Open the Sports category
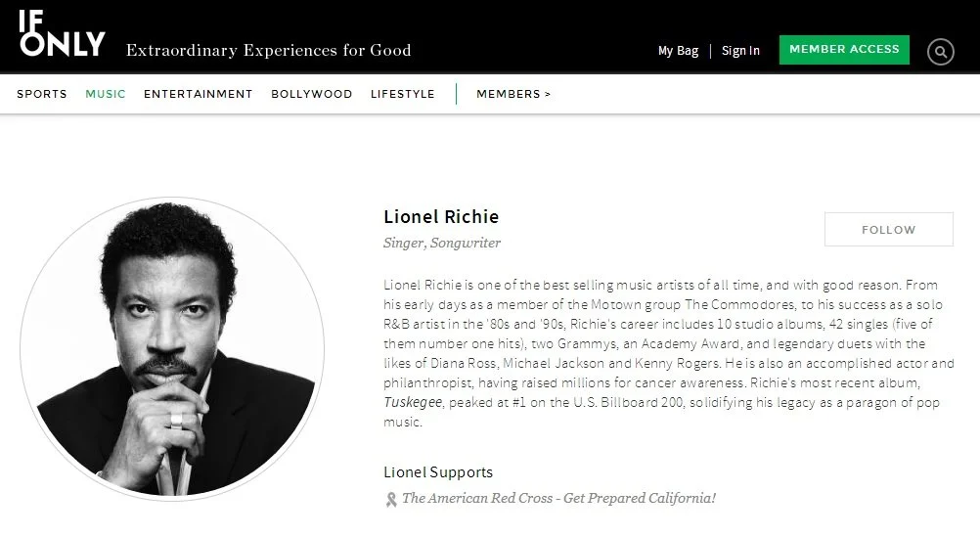Image resolution: width=980 pixels, height=537 pixels. point(42,94)
